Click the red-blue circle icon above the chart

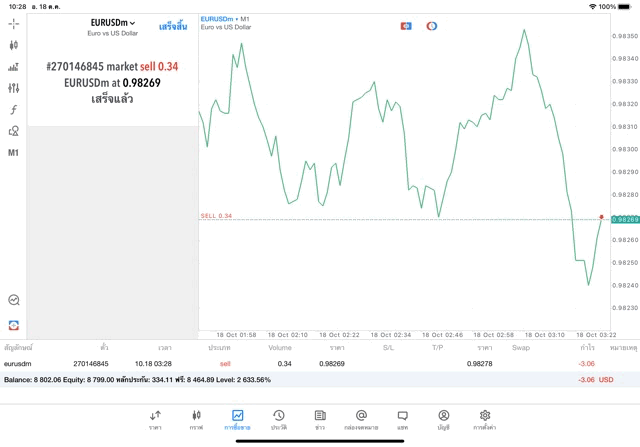(x=431, y=26)
